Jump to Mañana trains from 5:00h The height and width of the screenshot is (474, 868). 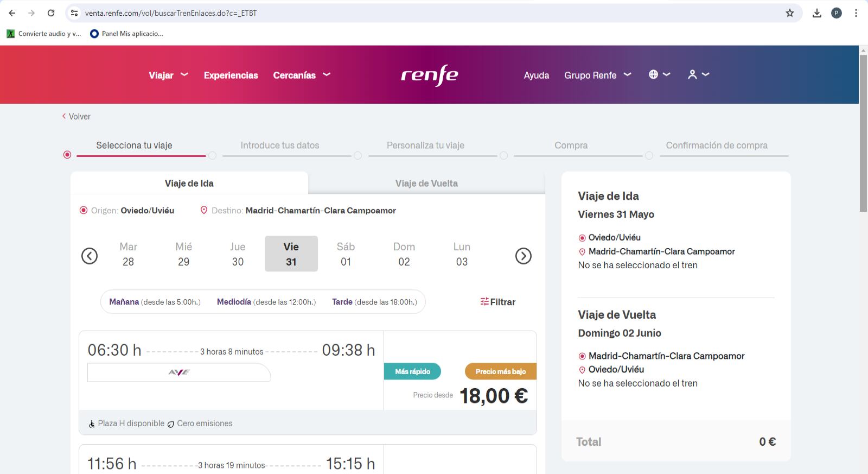click(x=155, y=302)
